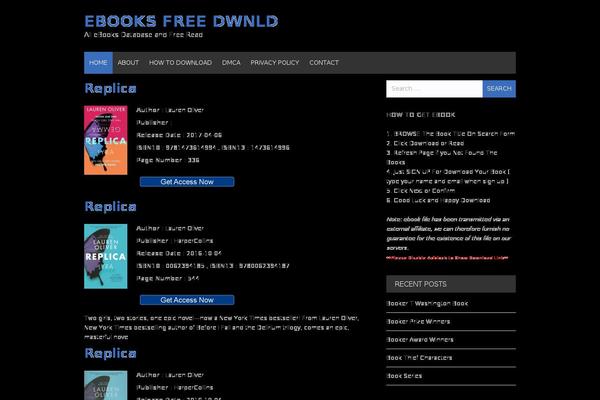
Task: Click the ISBN10 0062394185 line
Action: [x=213, y=266]
